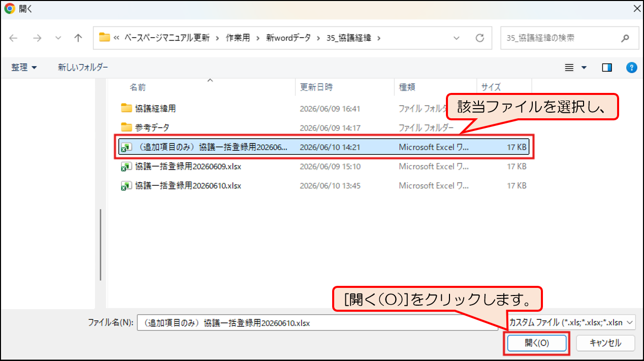This screenshot has height=361, width=644.
Task: Click the folder icon in address bar
Action: tap(105, 38)
